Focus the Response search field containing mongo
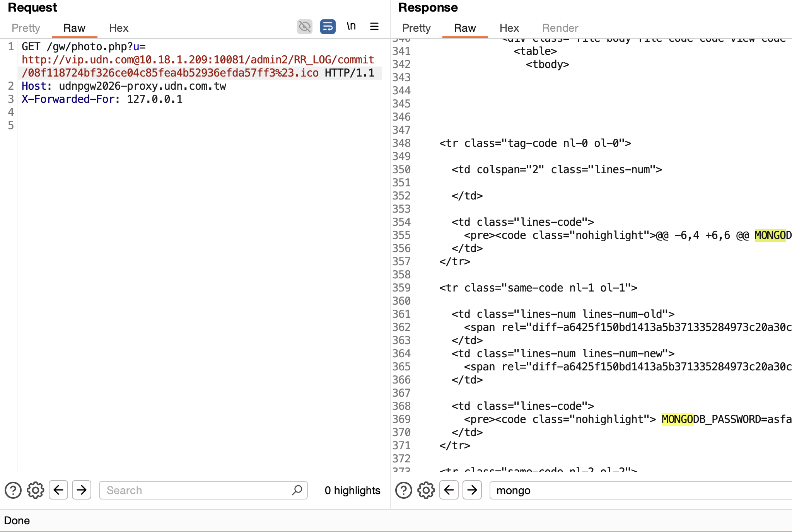The width and height of the screenshot is (792, 532). [641, 490]
